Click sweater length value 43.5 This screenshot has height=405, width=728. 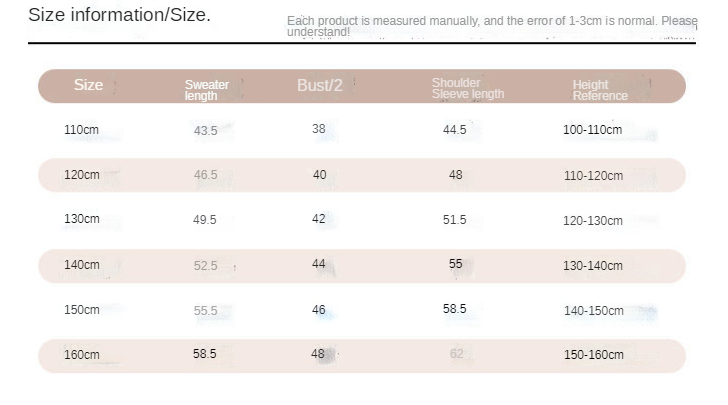click(x=205, y=131)
